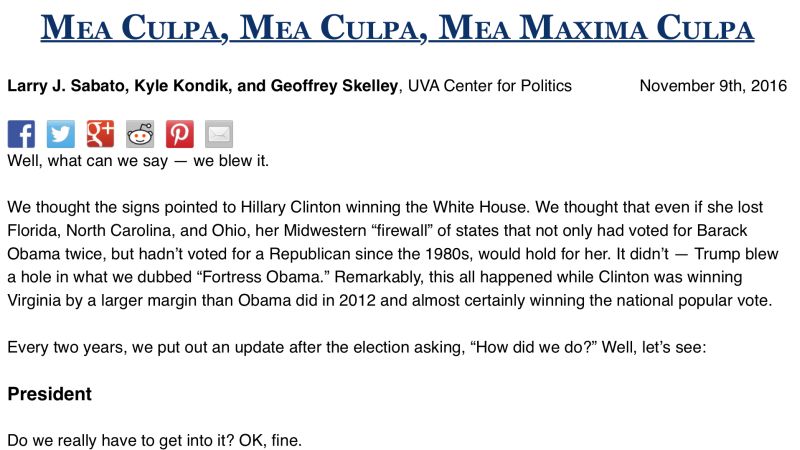Open the Mea Culpa headline link
Screen dimensions: 800x450
(x=398, y=29)
